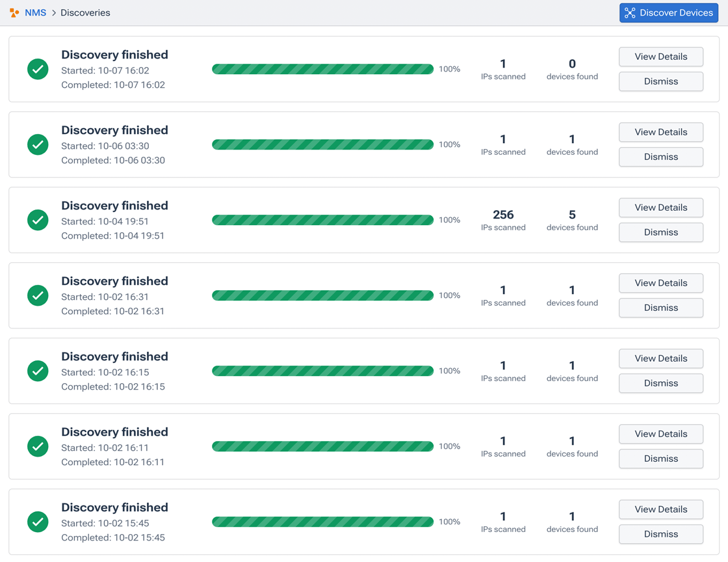
Task: Click green checkmark for 10-07 16:02 discovery
Action: point(38,69)
